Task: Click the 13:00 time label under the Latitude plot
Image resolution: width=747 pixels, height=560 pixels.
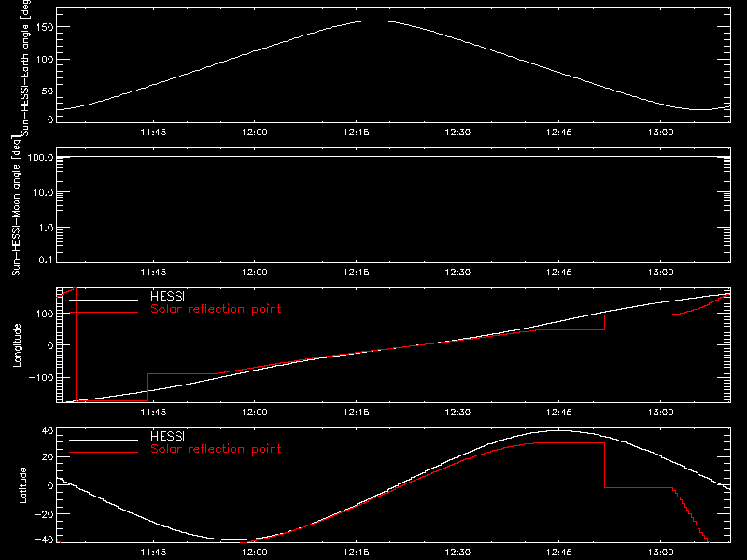Action: tap(661, 553)
